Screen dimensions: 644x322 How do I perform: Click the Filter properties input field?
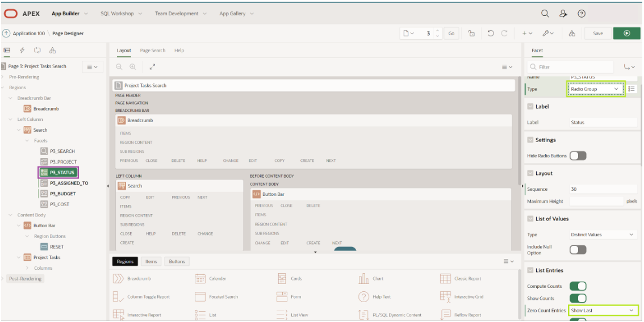coord(571,67)
